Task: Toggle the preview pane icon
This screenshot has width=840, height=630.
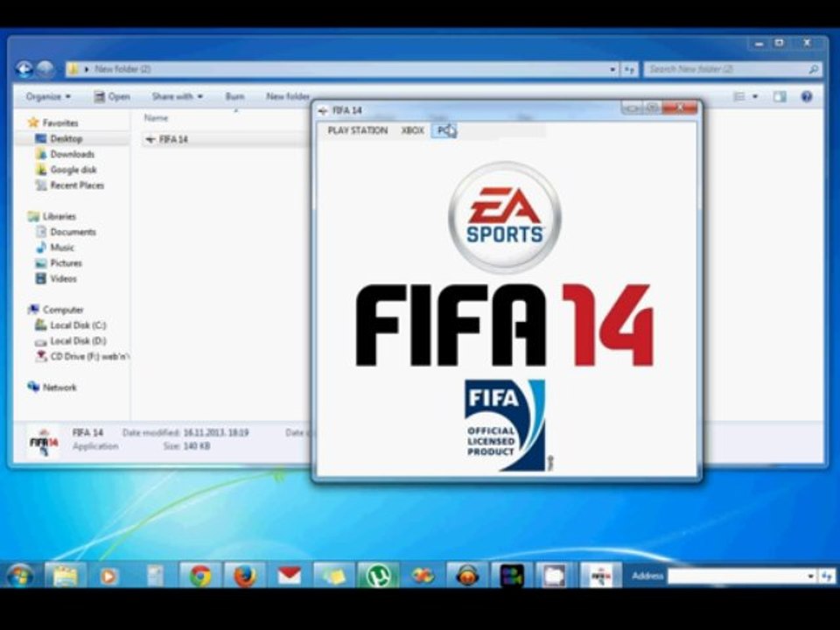Action: coord(780,96)
